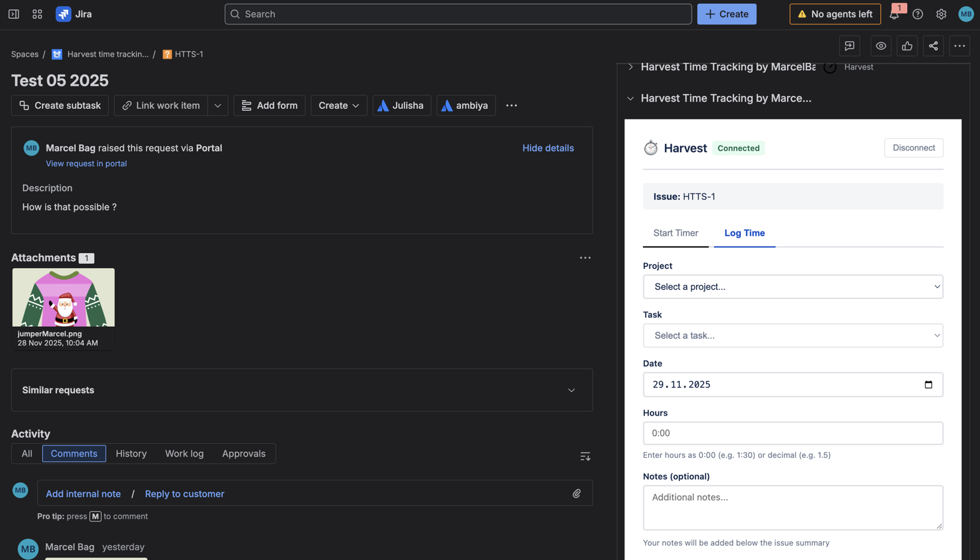
Task: Change activity sort order icon
Action: pos(585,457)
